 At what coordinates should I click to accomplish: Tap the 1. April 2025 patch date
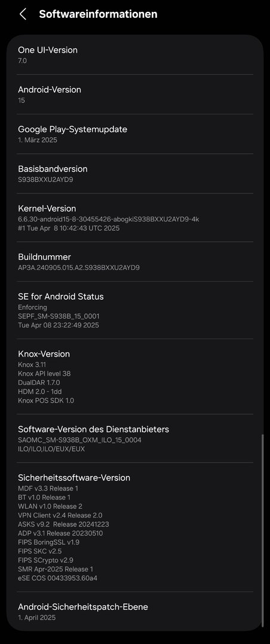36,618
